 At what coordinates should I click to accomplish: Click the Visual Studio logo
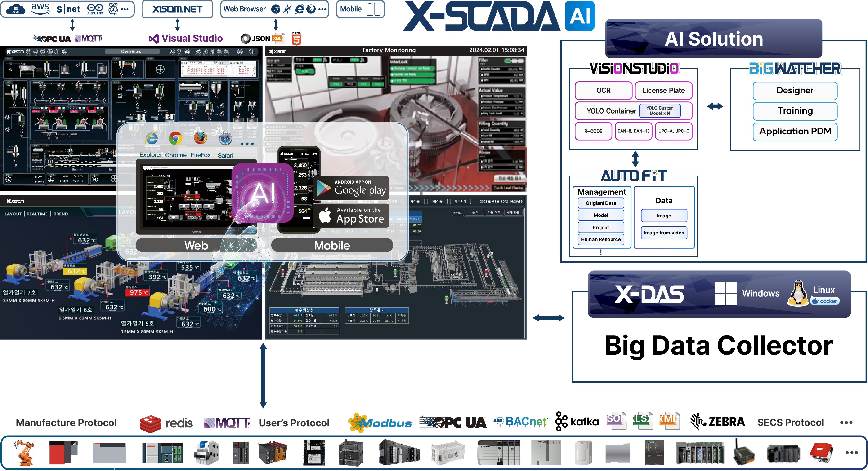pos(186,38)
